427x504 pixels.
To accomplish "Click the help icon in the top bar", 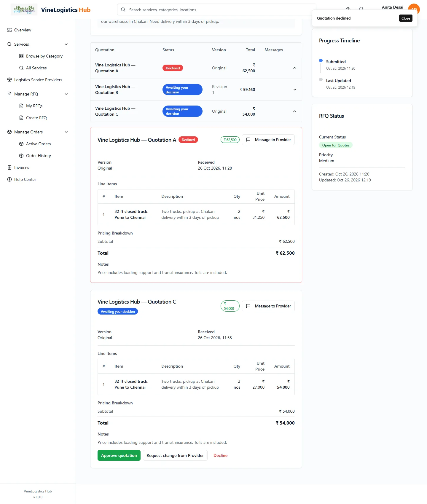I will 348,9.
